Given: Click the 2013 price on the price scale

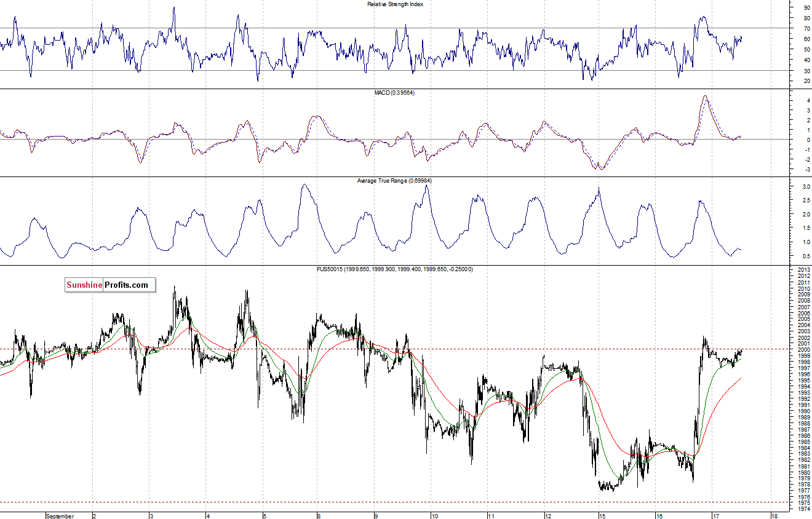Looking at the screenshot, I should coord(803,270).
